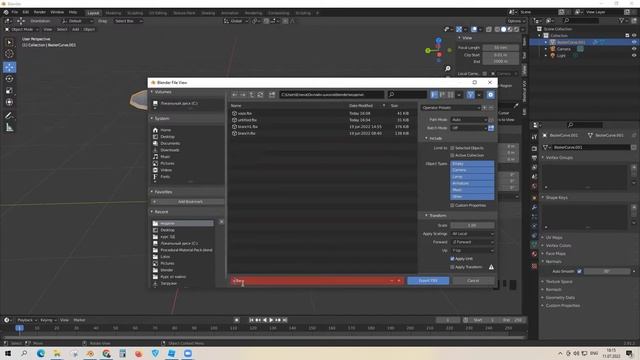This screenshot has width=640, height=360.
Task: Go back to the previous folder in file browser
Action: [x=235, y=95]
